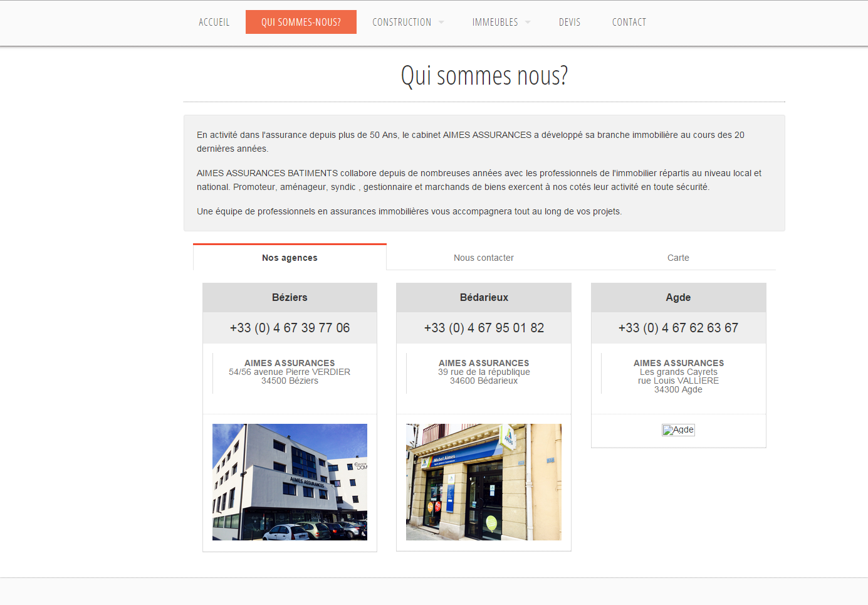Viewport: 868px width, 605px height.
Task: Click the postal line 34500 Béziers
Action: point(290,381)
